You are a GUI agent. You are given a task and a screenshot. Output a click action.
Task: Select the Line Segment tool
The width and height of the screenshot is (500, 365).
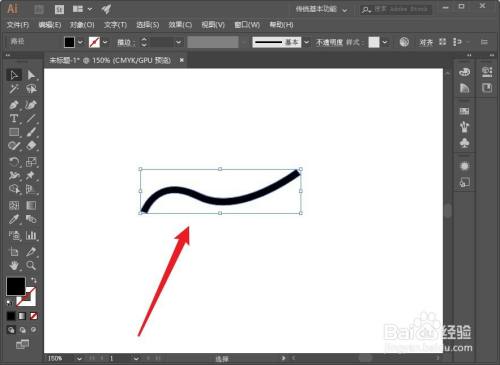pyautogui.click(x=31, y=118)
